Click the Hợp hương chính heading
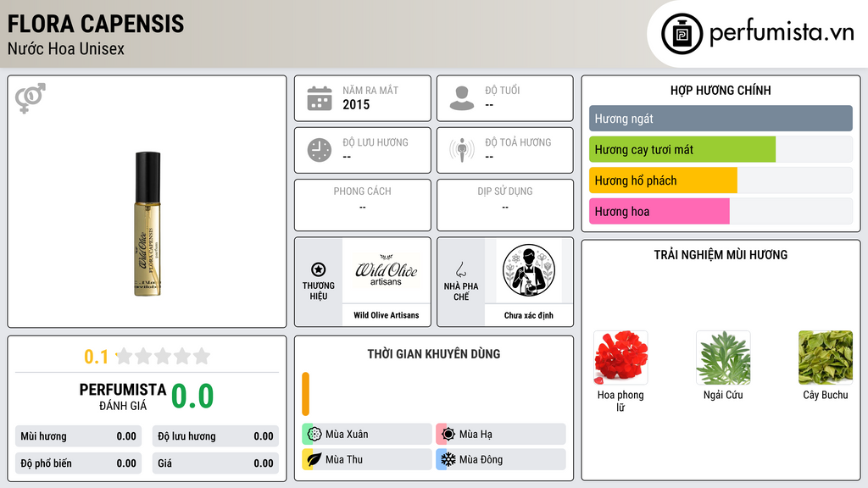868x488 pixels. pyautogui.click(x=721, y=90)
